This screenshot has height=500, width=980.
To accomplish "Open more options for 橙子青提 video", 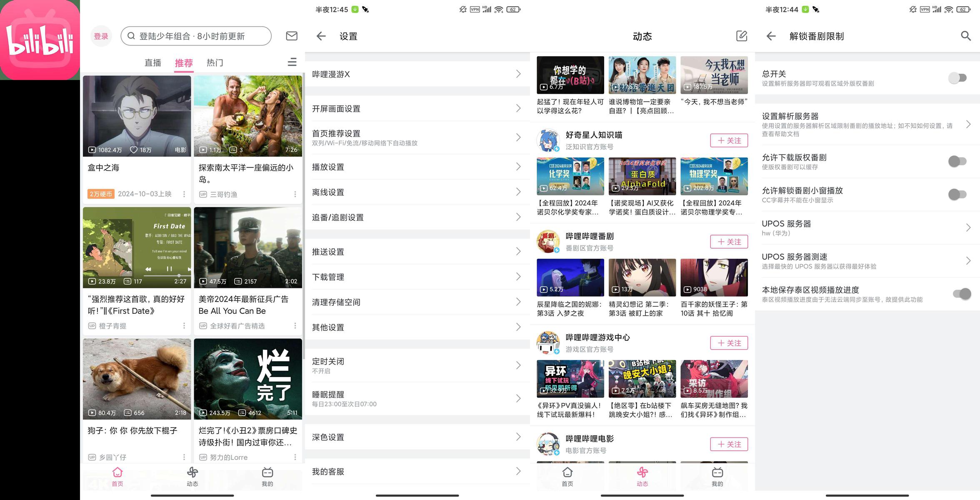I will [x=184, y=326].
